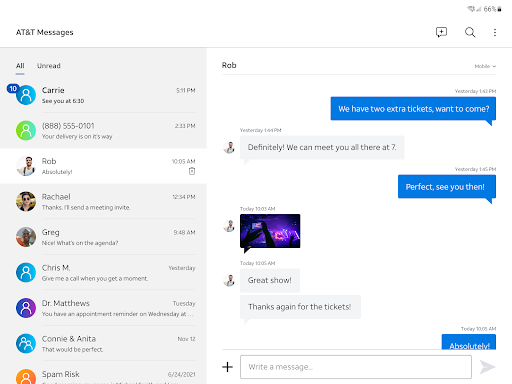
Task: Tap the plus attachment icon
Action: tap(228, 367)
